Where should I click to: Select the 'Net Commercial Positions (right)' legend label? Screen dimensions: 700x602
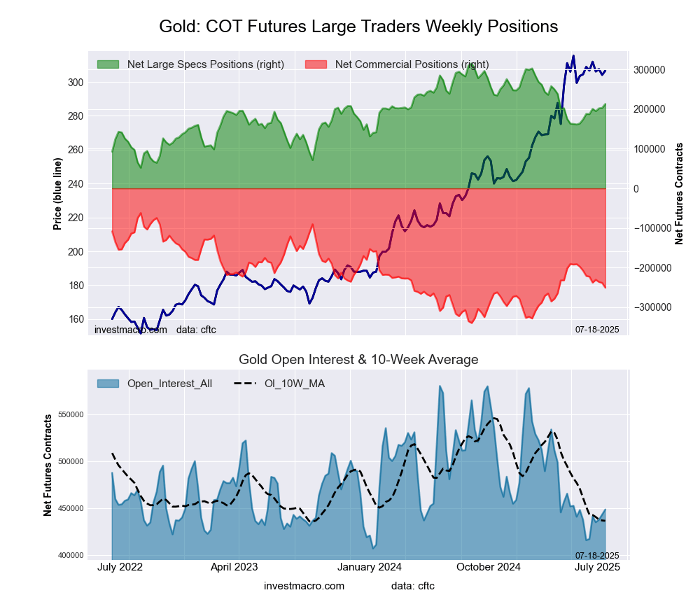pos(412,64)
